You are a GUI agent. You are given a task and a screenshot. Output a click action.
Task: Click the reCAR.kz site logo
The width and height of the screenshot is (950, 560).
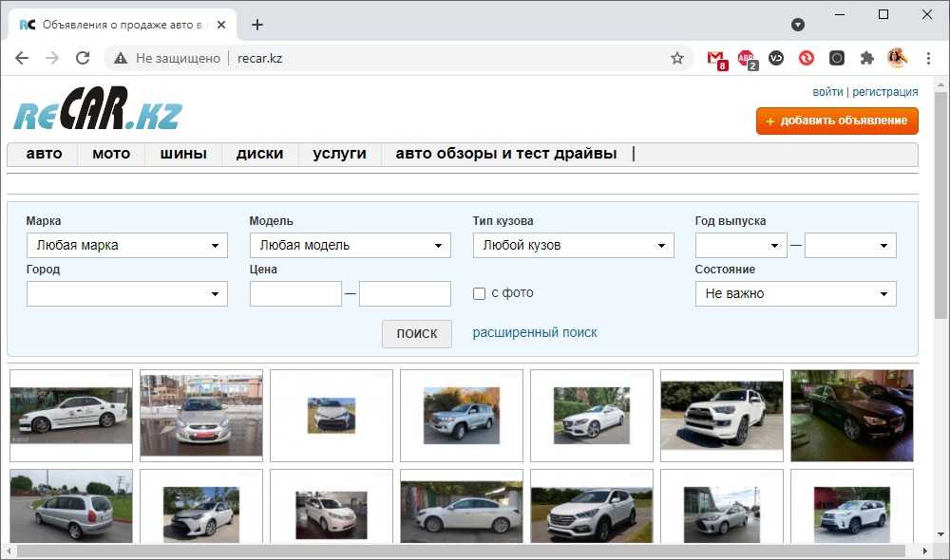click(97, 110)
